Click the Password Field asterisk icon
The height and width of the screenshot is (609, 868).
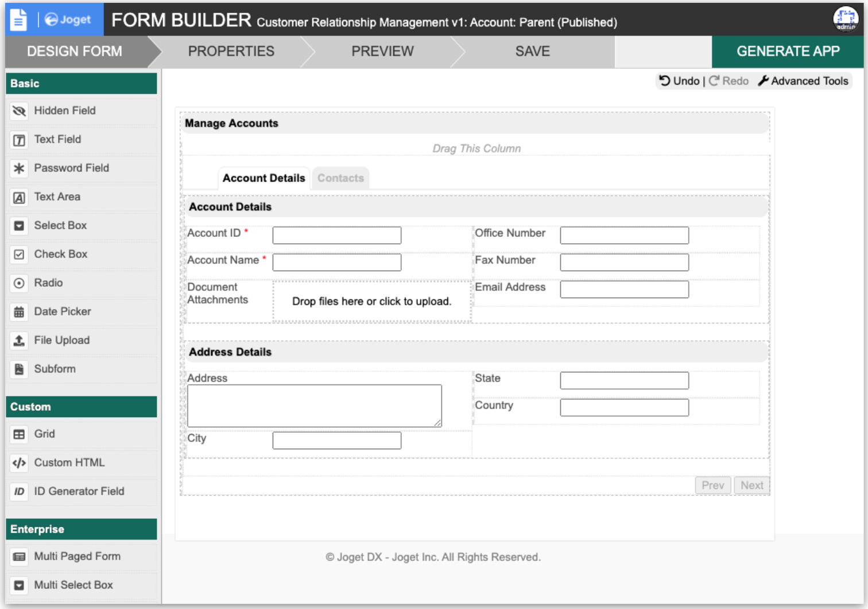tap(19, 168)
